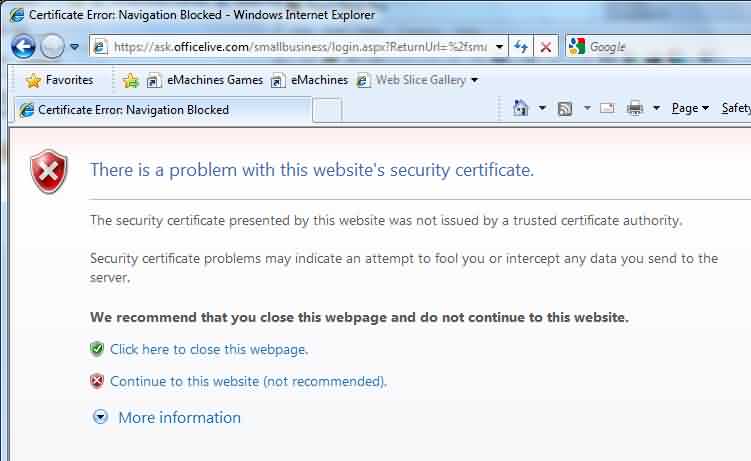Click the Google search provider icon
This screenshot has height=461, width=751.
click(576, 46)
